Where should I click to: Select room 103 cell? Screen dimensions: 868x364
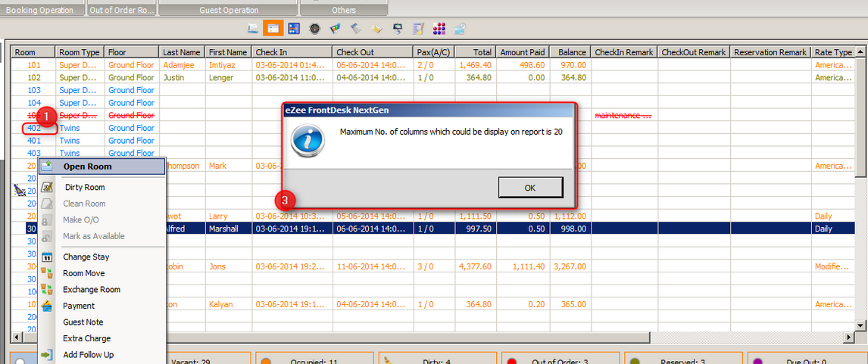(x=34, y=90)
